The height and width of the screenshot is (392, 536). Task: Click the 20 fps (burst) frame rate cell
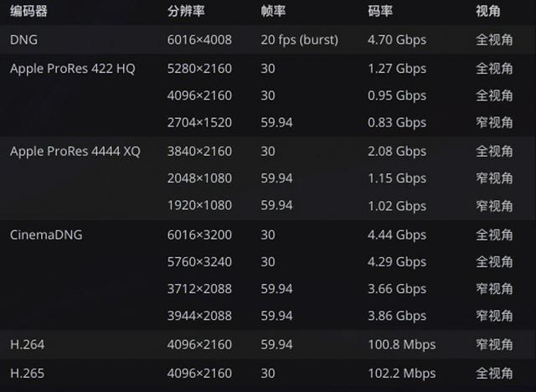pos(298,39)
